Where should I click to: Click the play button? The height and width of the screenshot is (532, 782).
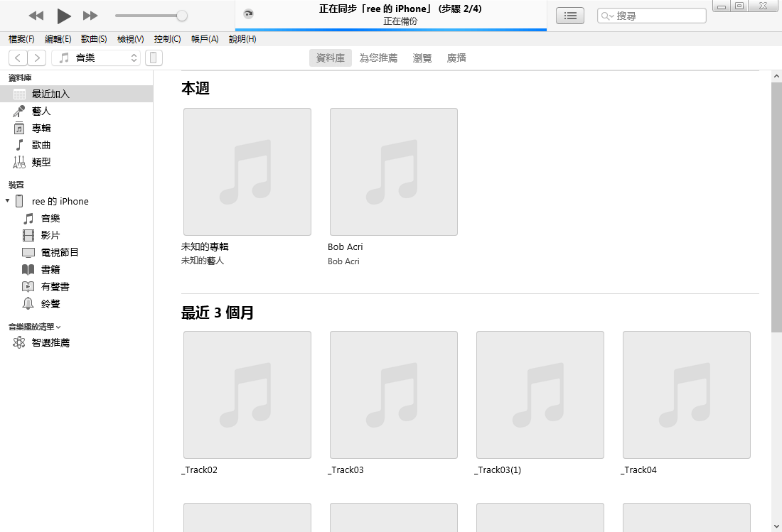click(x=63, y=16)
